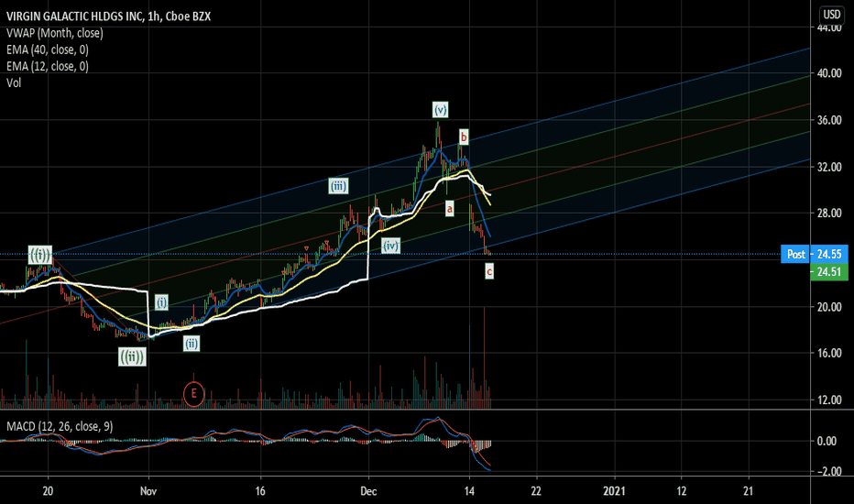Click the Vol indicator label
Image resolution: width=854 pixels, height=504 pixels.
[x=14, y=82]
